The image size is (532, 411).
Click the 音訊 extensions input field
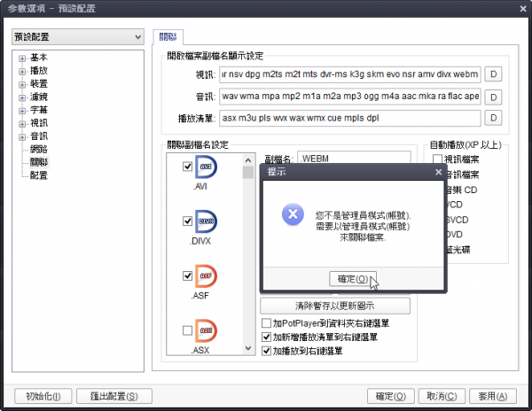[350, 97]
